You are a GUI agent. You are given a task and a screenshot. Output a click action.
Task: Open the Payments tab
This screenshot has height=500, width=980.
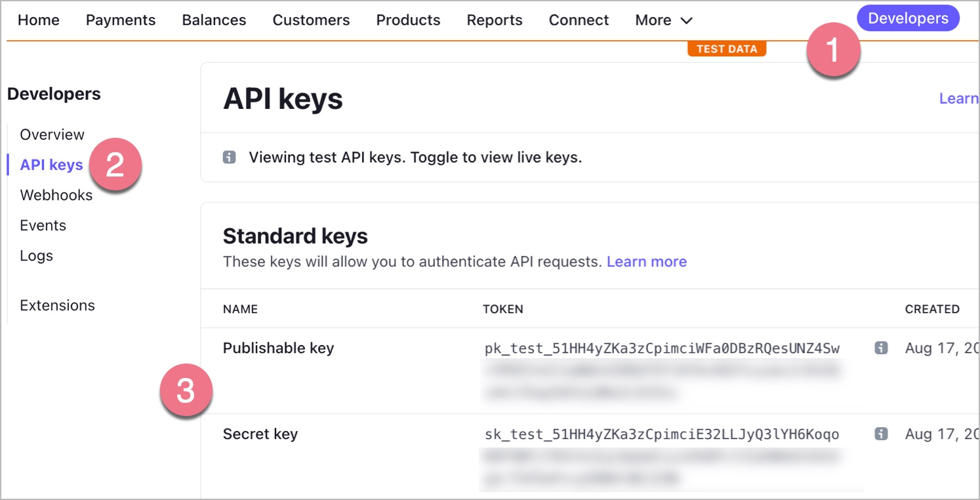tap(121, 20)
